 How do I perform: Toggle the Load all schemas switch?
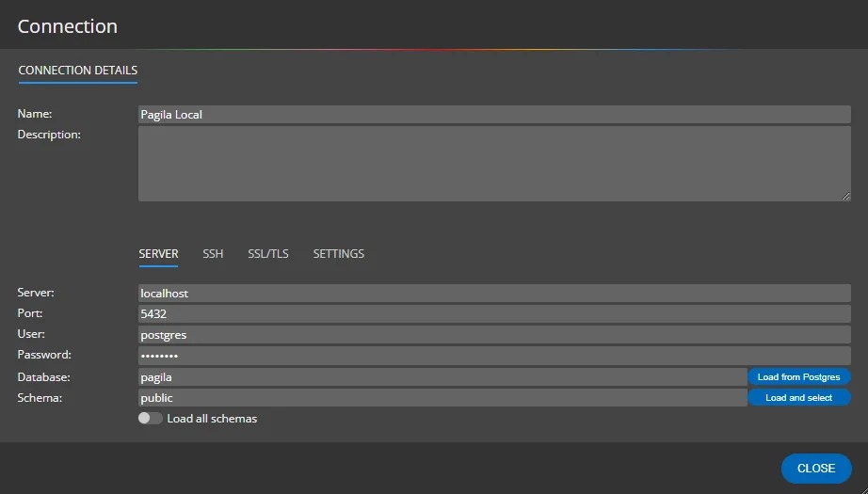pyautogui.click(x=150, y=418)
